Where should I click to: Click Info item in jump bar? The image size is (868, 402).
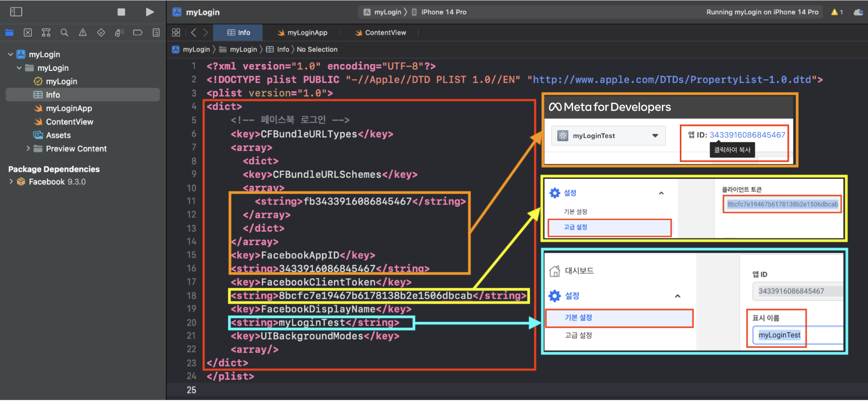pos(278,50)
